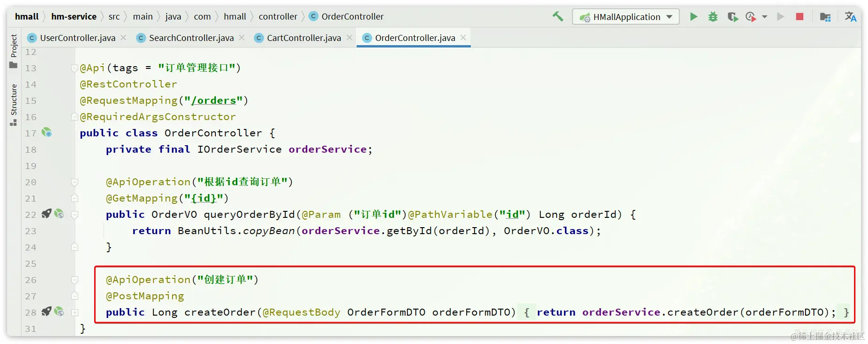
Task: Expand the profiler options dropdown arrow
Action: click(x=765, y=17)
